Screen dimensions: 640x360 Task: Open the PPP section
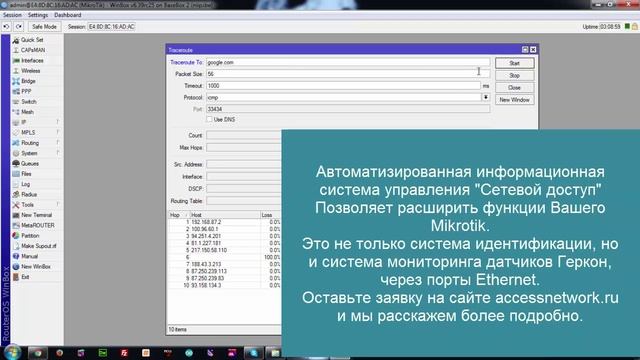(26, 91)
